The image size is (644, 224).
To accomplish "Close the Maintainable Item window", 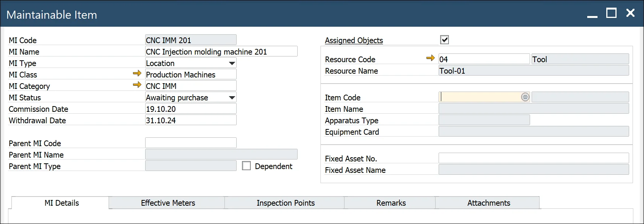I will coord(630,13).
